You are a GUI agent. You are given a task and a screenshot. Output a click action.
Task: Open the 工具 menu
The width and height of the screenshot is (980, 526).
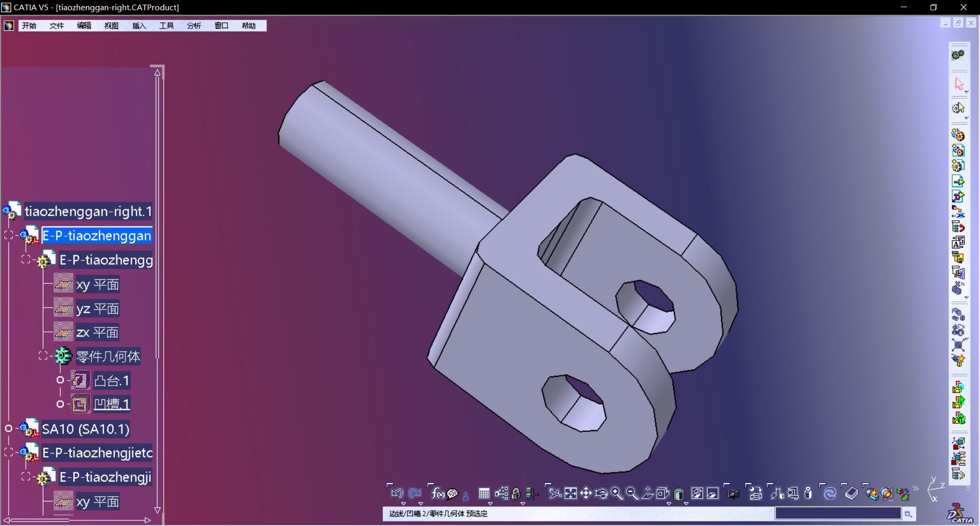[x=166, y=26]
